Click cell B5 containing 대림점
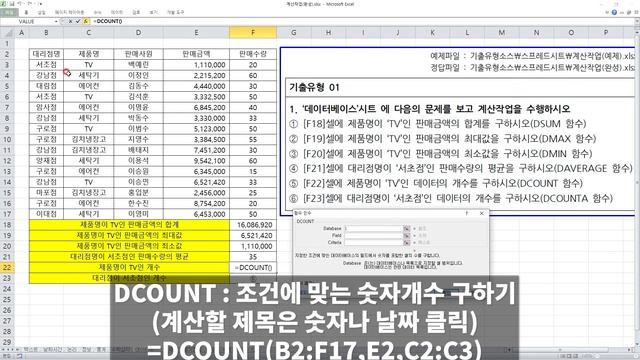 click(46, 86)
